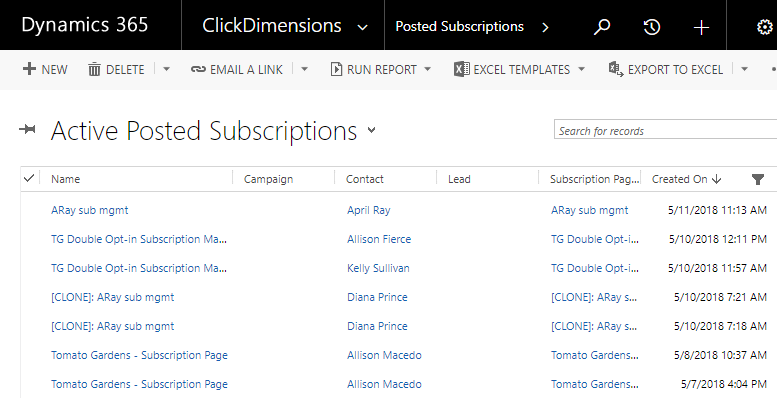Focus the Search for records field
The height and width of the screenshot is (398, 777).
(665, 130)
